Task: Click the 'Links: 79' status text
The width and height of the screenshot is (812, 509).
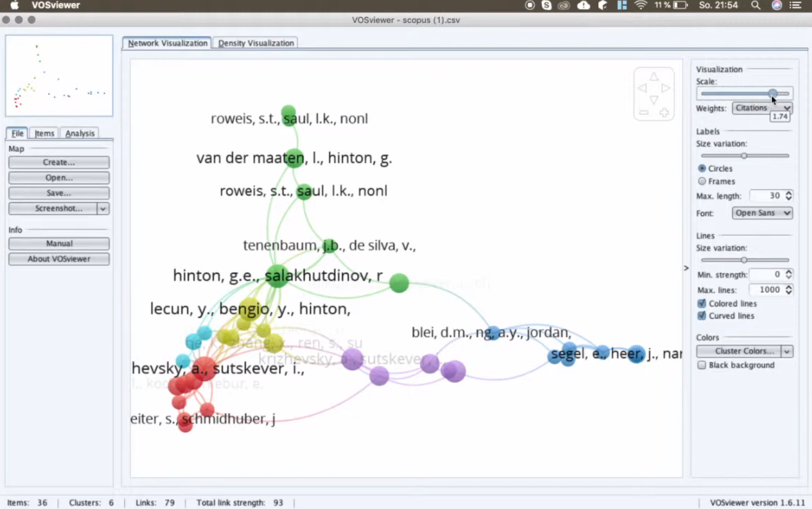Action: point(155,503)
